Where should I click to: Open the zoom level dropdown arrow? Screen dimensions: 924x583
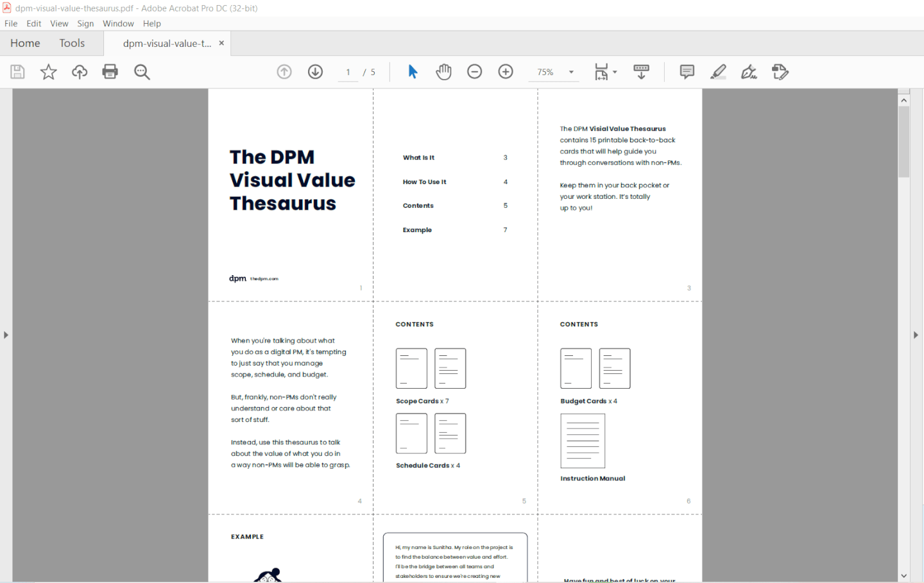point(571,72)
